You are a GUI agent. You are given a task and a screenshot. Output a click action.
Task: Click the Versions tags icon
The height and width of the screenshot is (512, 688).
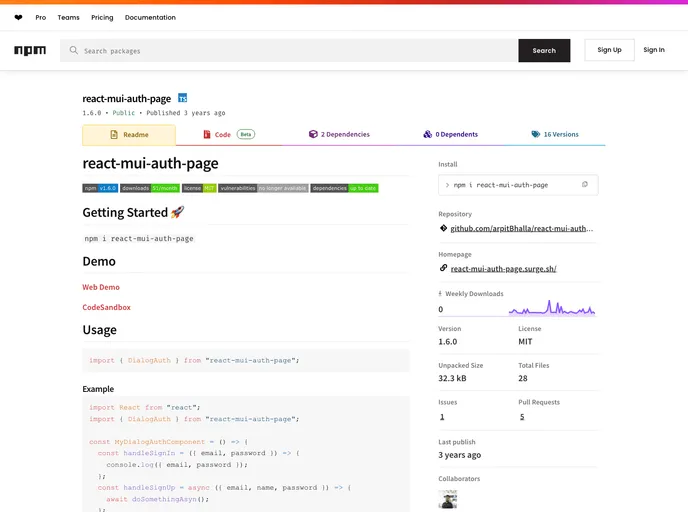[535, 134]
